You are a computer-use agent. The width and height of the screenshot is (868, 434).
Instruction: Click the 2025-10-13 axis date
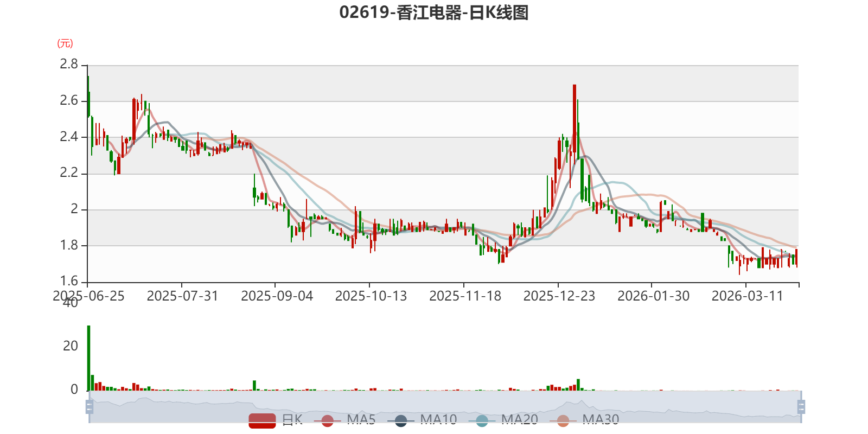click(x=371, y=296)
